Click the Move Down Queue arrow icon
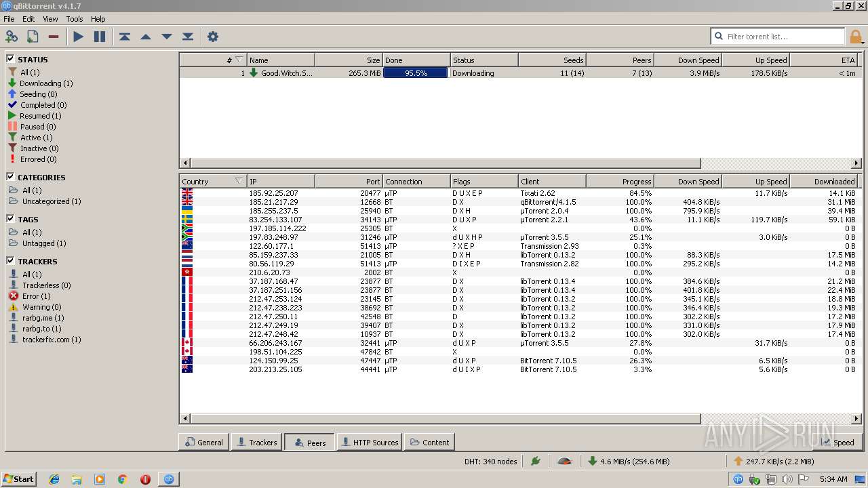Screen dimensions: 868x488 [167, 37]
